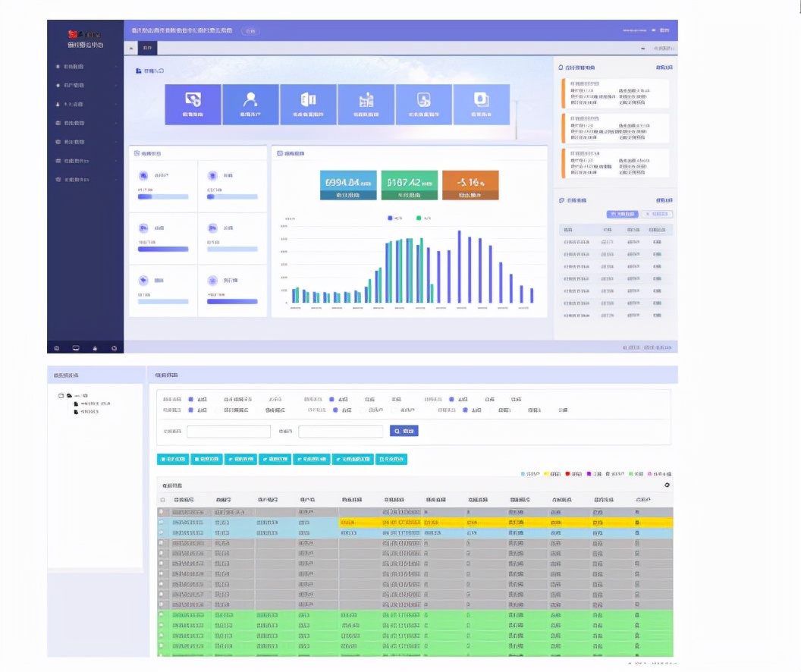Click the first teal action button above table

click(172, 459)
